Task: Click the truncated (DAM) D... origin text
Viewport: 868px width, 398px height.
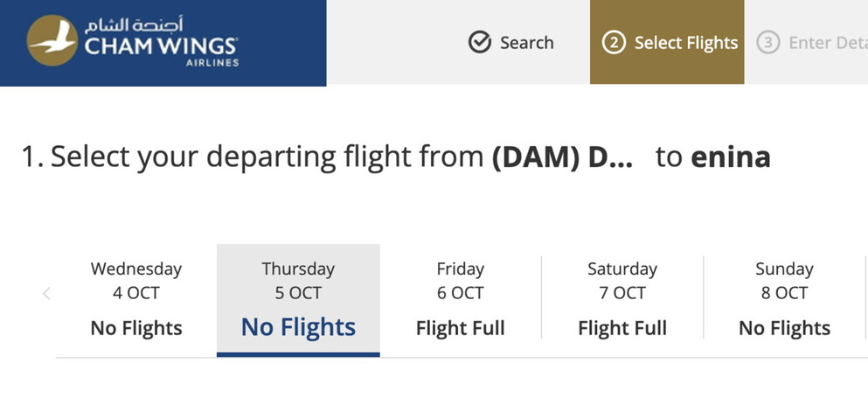Action: [x=562, y=157]
